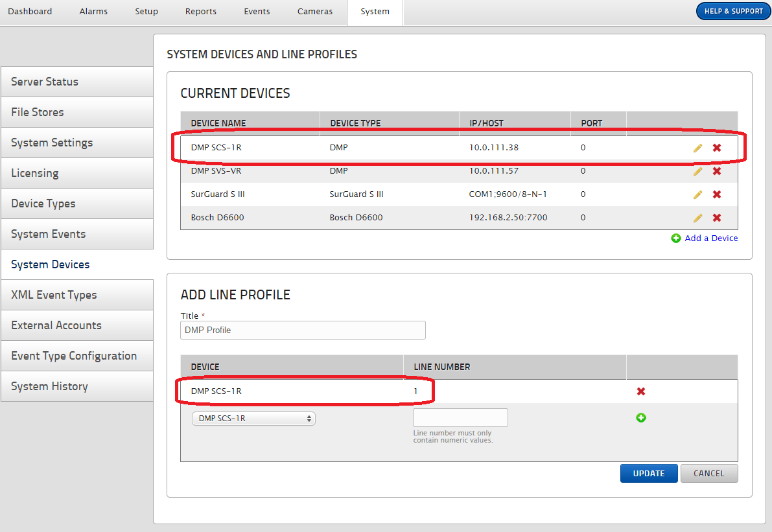Click the empty line number input field

pyautogui.click(x=460, y=418)
